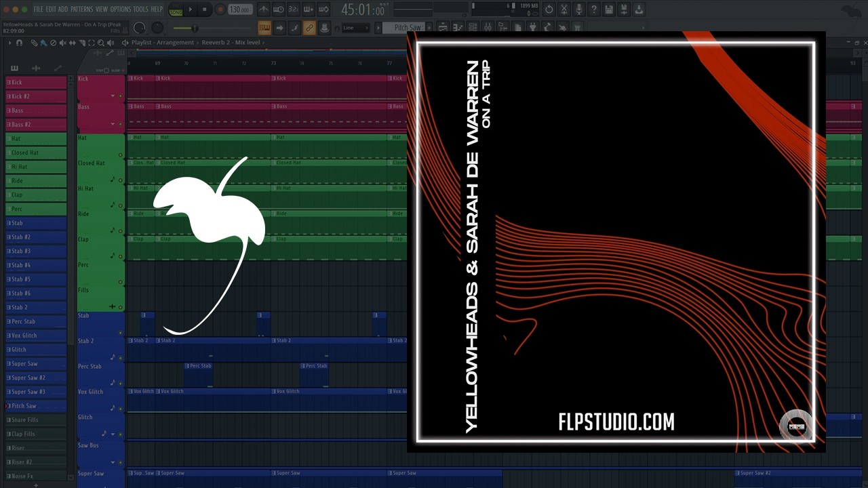Toggle overdub blend recording icon

[309, 9]
